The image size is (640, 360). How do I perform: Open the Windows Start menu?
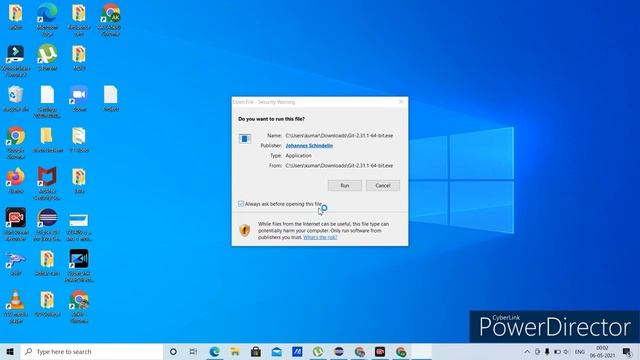tap(10, 351)
